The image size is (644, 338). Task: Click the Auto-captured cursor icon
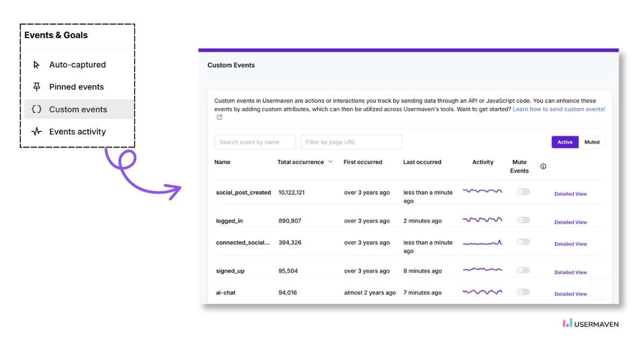pos(36,65)
